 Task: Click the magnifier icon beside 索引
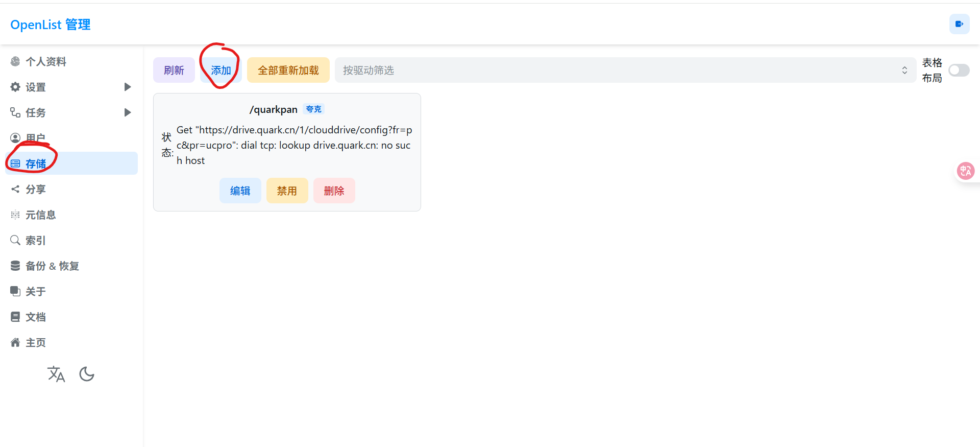point(15,240)
